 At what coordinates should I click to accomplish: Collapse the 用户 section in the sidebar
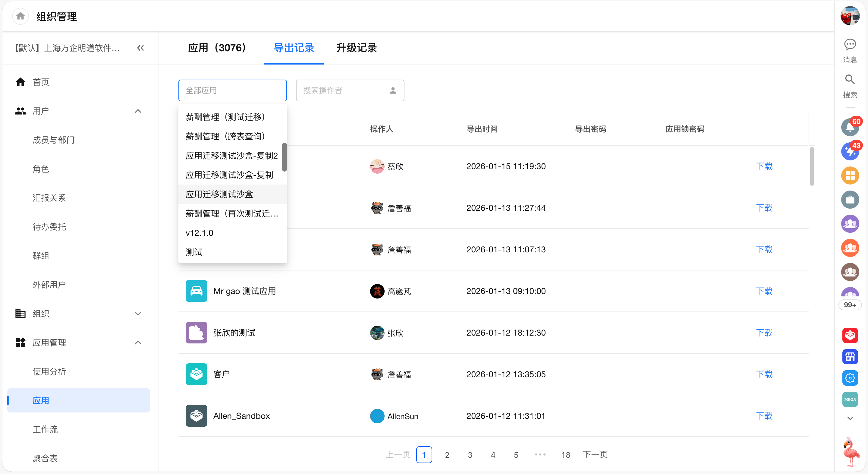pyautogui.click(x=138, y=111)
